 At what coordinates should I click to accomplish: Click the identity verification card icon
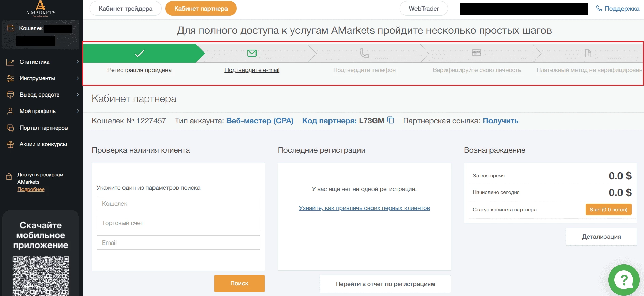click(477, 53)
